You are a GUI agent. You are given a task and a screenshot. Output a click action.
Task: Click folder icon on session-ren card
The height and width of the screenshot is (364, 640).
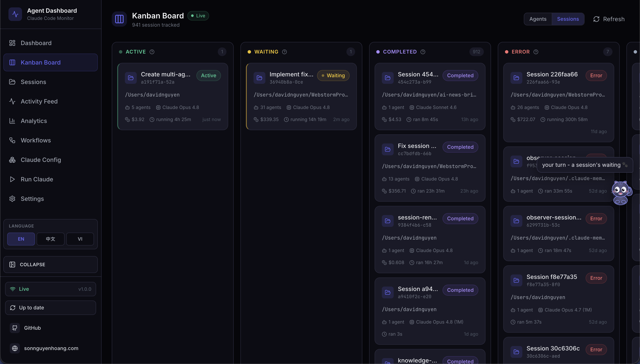pos(388,221)
